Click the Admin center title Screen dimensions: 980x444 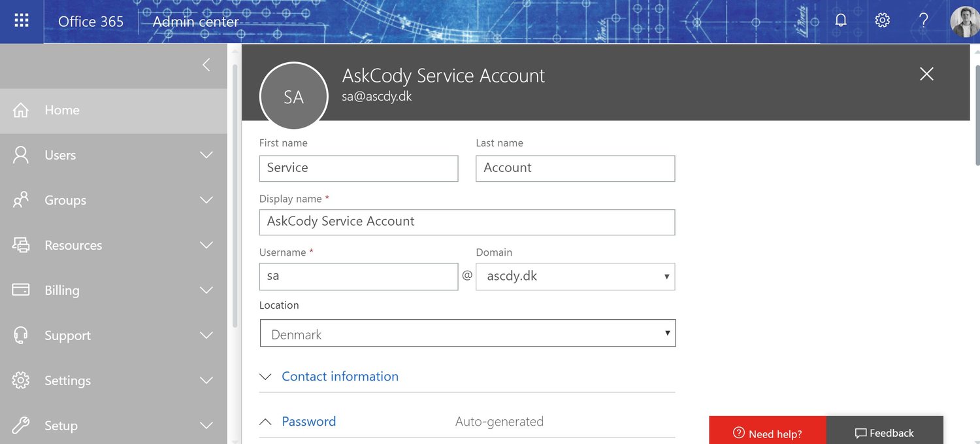196,22
